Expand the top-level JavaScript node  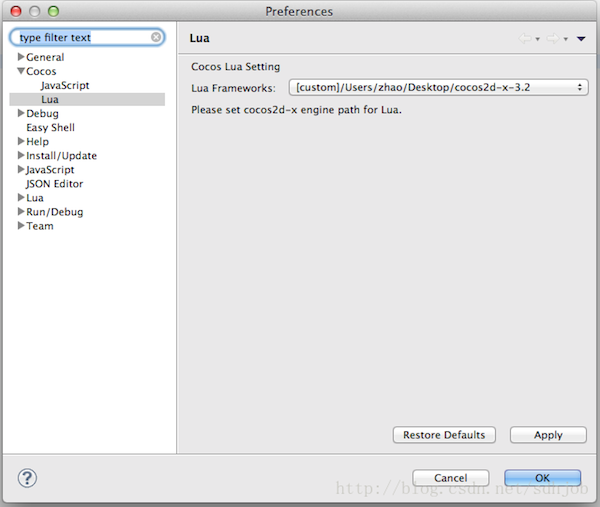point(21,169)
